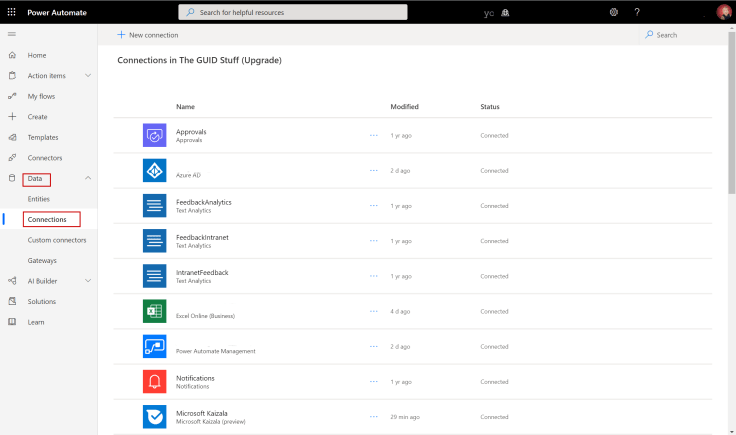The image size is (736, 435).
Task: Open Custom connectors in sidebar
Action: pyautogui.click(x=57, y=240)
